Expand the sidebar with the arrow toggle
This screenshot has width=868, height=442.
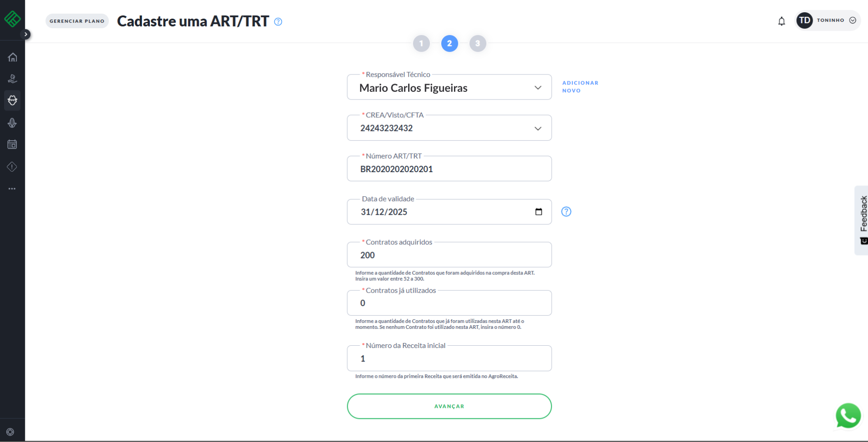coord(26,34)
